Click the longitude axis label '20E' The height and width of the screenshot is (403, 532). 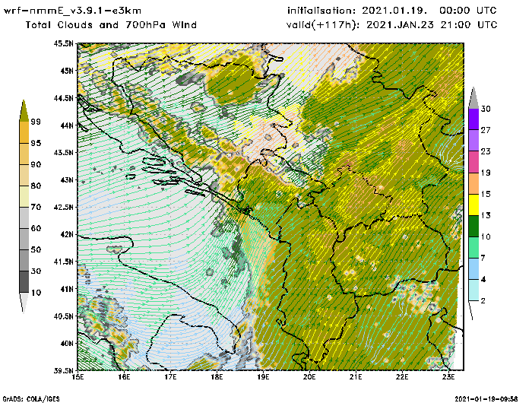point(309,377)
